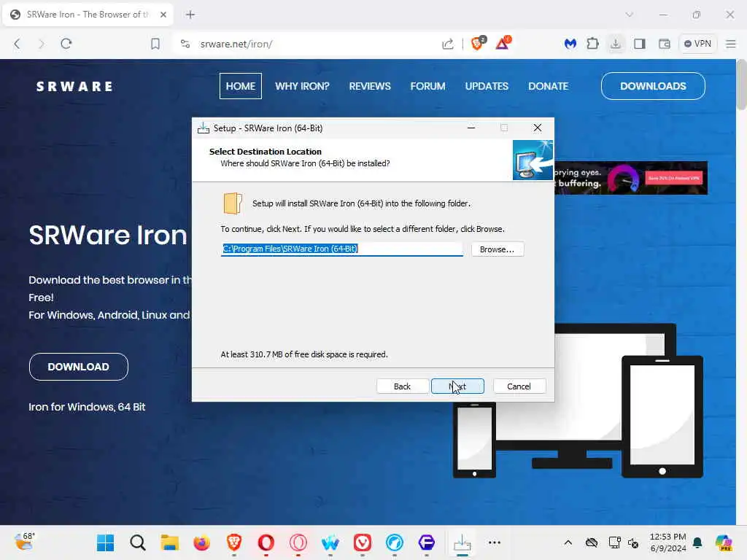
Task: Open a new browser tab
Action: [190, 15]
